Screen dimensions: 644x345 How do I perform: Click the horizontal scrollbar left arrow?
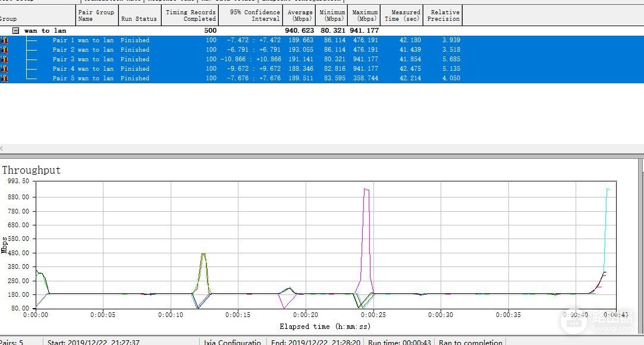tap(2, 149)
